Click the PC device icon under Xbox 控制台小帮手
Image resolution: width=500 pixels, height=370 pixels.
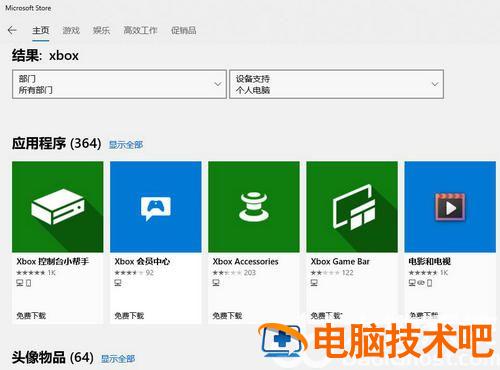(20, 283)
